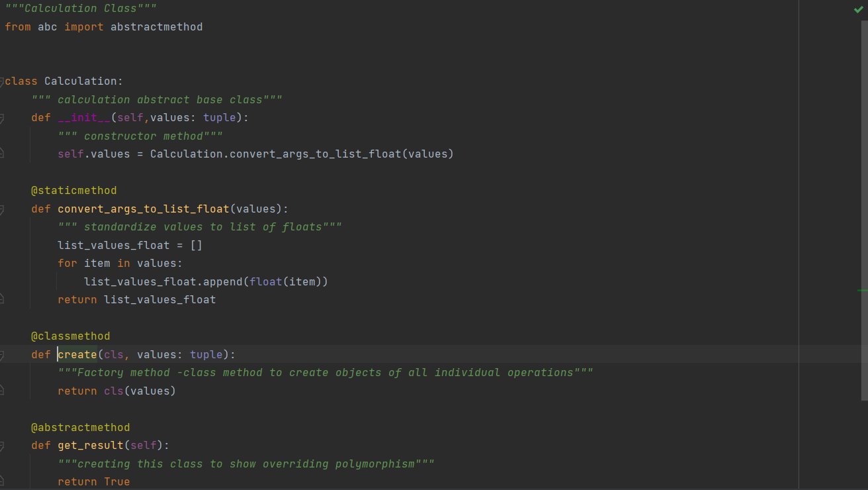
Task: Place caret on @staticmethod decorator
Action: coord(73,191)
